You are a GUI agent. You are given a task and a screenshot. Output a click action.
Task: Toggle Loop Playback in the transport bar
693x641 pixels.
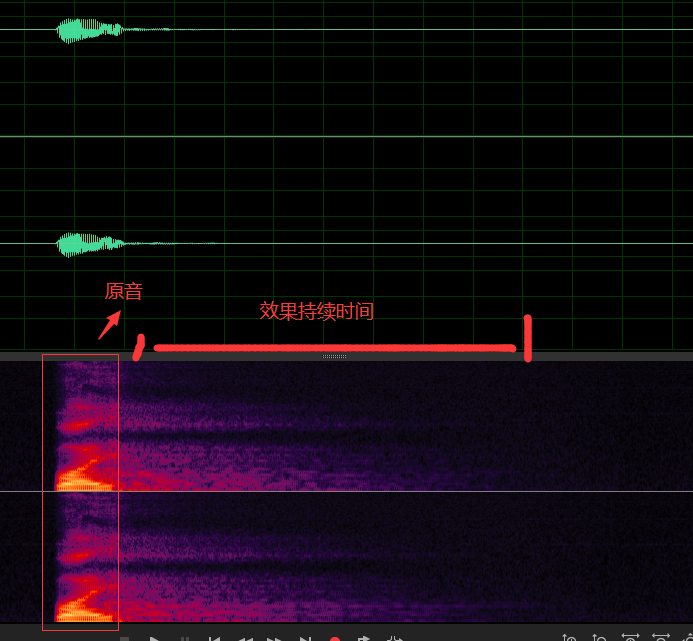click(x=364, y=639)
